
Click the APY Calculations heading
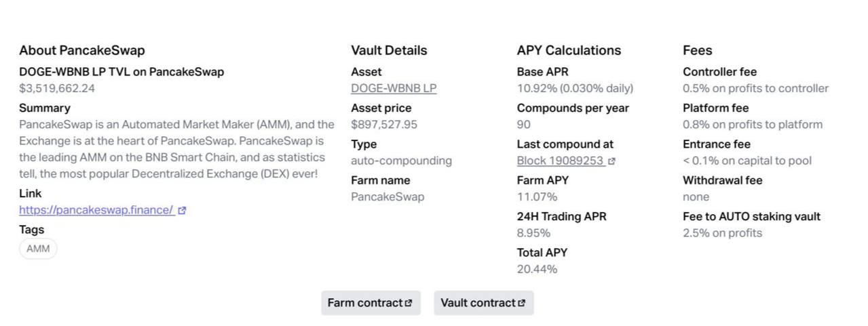click(x=569, y=50)
